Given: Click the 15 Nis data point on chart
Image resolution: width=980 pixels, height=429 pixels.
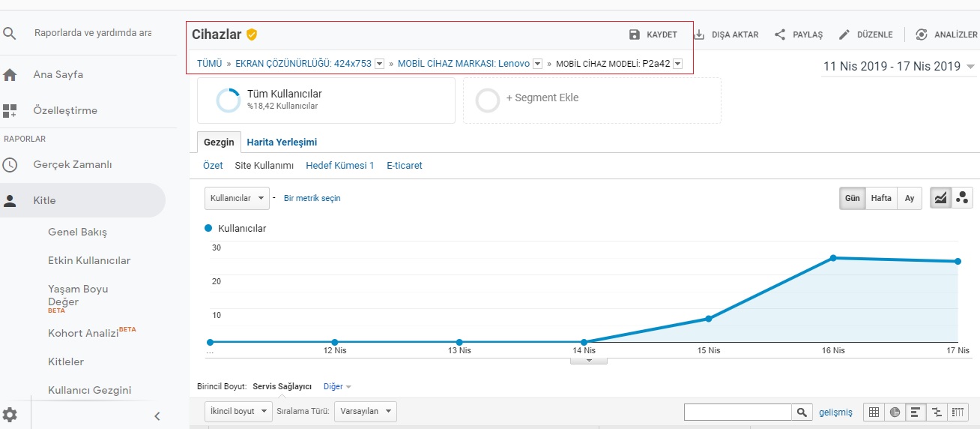Looking at the screenshot, I should pos(709,319).
